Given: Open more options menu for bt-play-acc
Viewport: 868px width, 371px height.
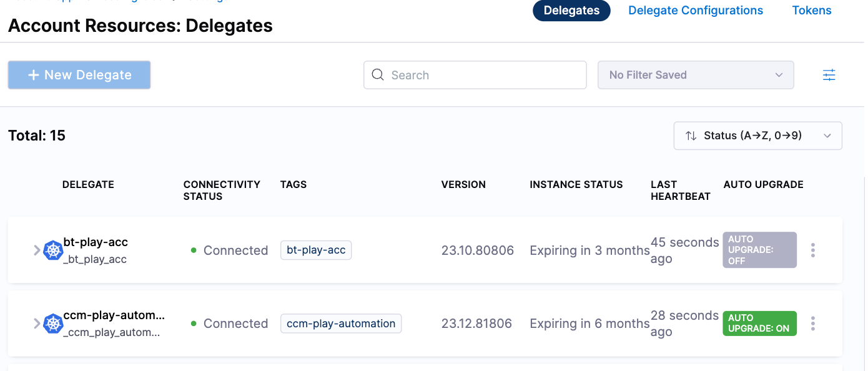Looking at the screenshot, I should pos(812,250).
